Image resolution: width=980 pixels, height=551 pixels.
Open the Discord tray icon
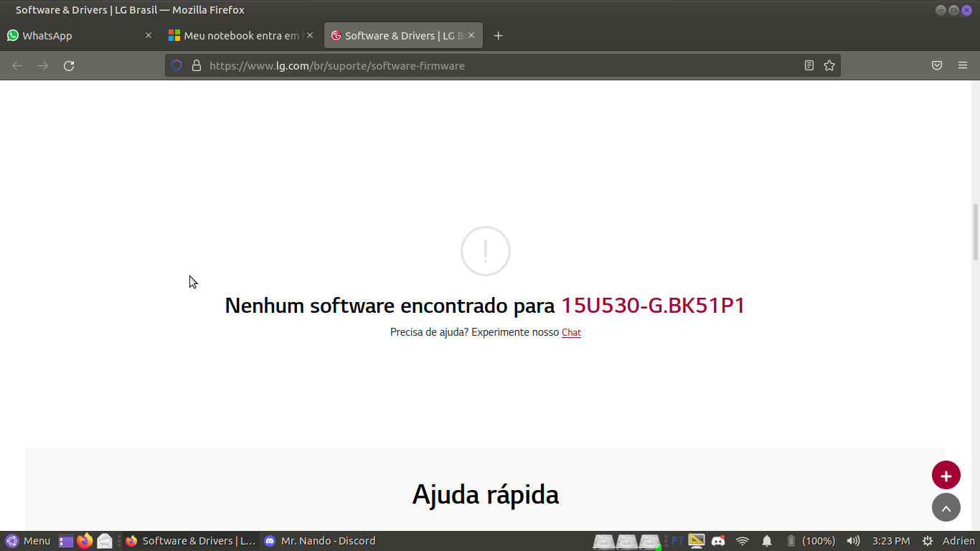pos(718,541)
